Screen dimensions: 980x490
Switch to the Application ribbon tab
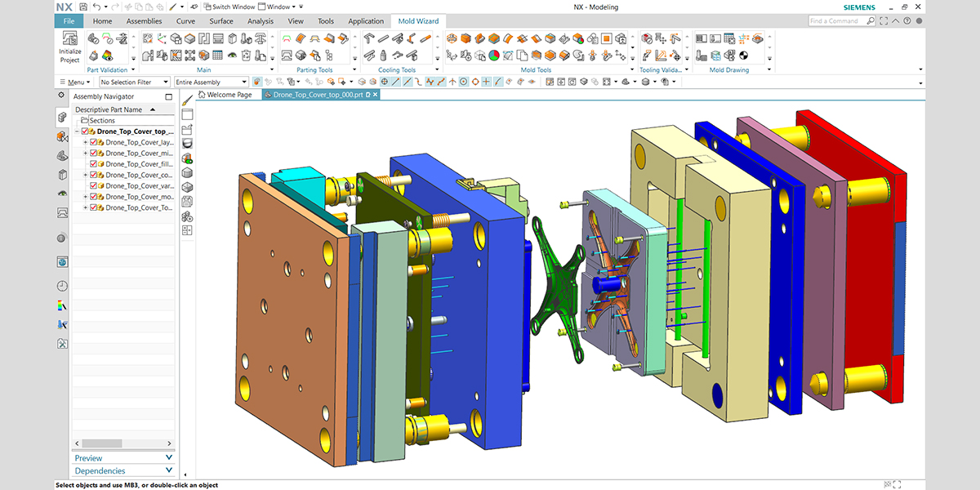coord(366,21)
